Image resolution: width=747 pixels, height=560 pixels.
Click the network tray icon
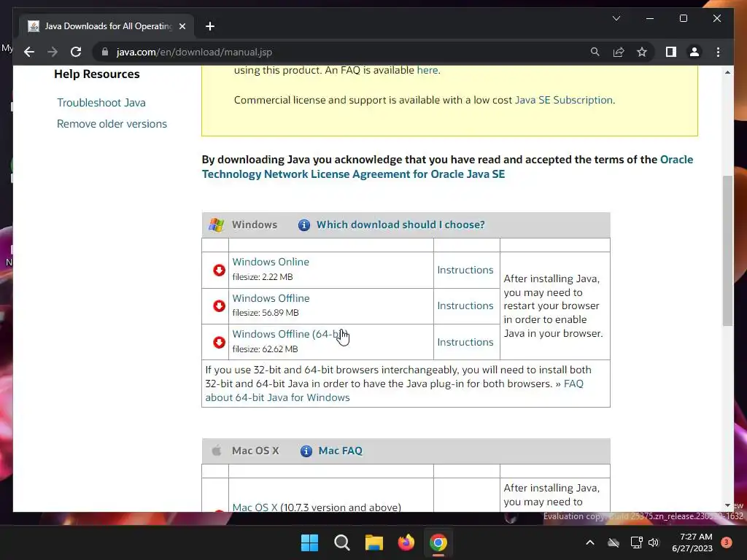click(x=636, y=542)
